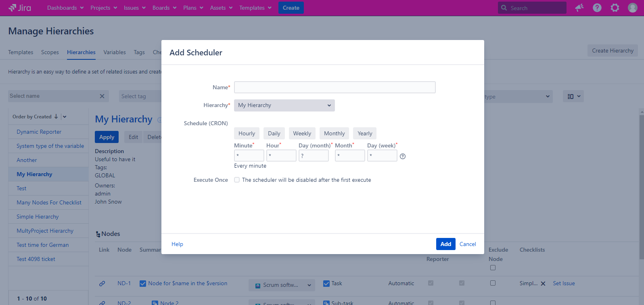This screenshot has height=305, width=644.
Task: Open the feedback megaphone icon in header
Action: [579, 8]
